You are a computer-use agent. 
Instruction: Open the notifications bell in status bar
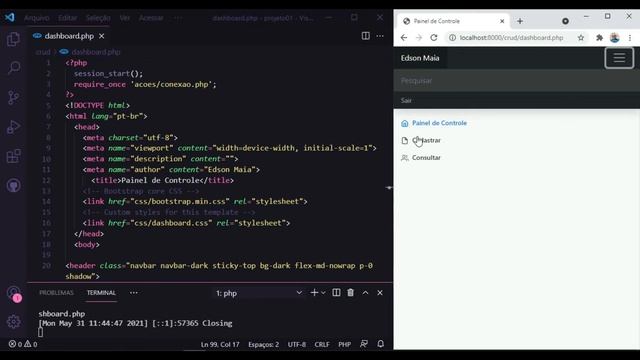(380, 344)
